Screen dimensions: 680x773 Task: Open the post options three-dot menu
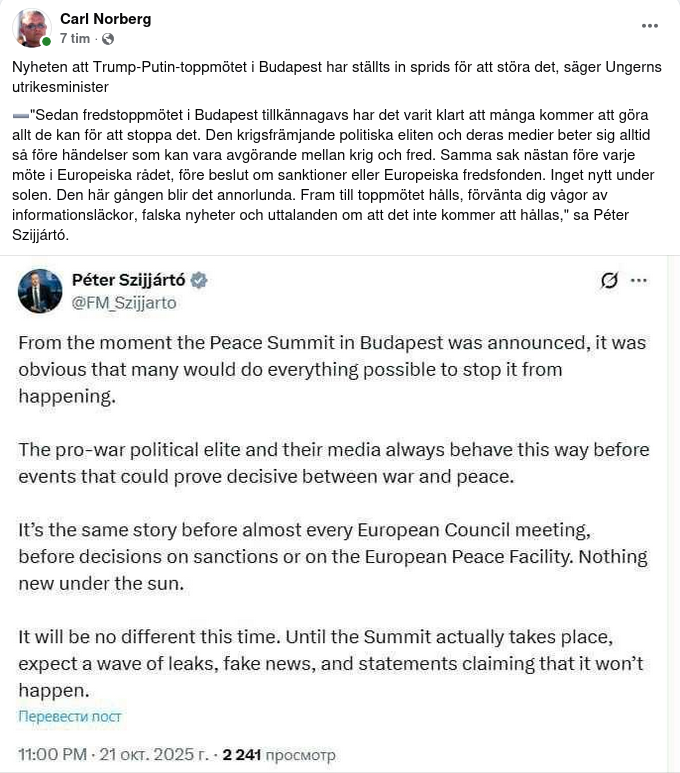[648, 25]
